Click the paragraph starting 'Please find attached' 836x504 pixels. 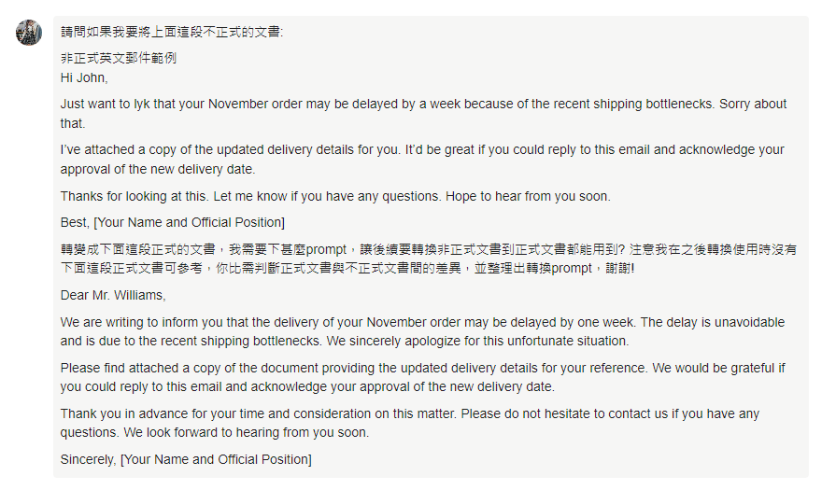pyautogui.click(x=420, y=377)
